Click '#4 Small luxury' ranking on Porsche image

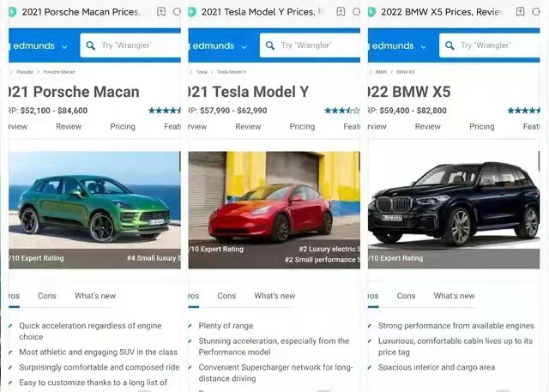point(154,258)
